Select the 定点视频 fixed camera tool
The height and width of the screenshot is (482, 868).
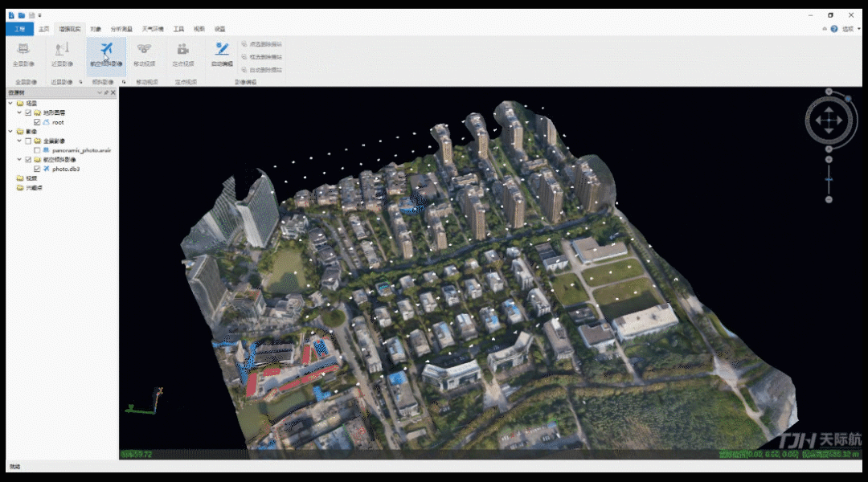[x=183, y=52]
